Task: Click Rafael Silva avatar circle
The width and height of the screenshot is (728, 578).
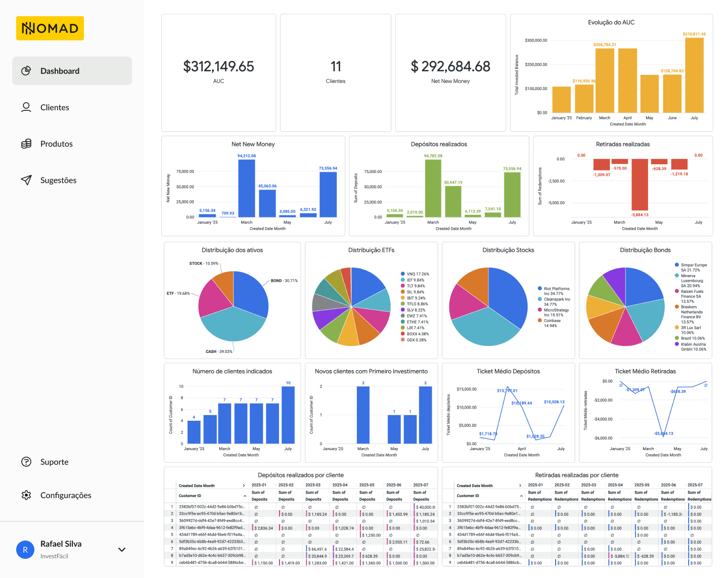Action: pos(25,550)
